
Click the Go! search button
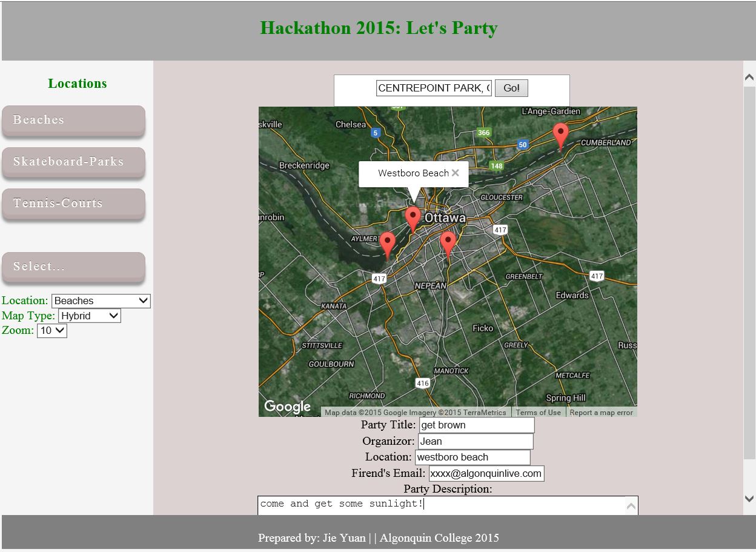coord(511,88)
